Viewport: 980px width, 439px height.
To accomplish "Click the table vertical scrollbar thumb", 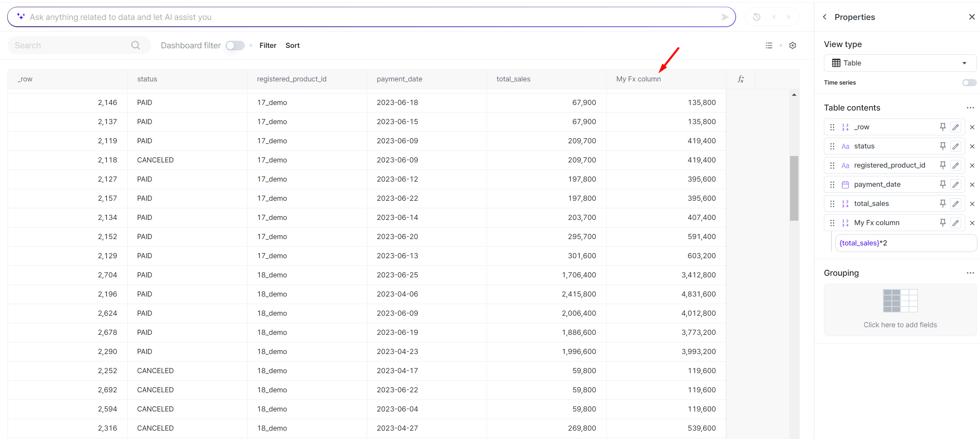I will point(794,188).
